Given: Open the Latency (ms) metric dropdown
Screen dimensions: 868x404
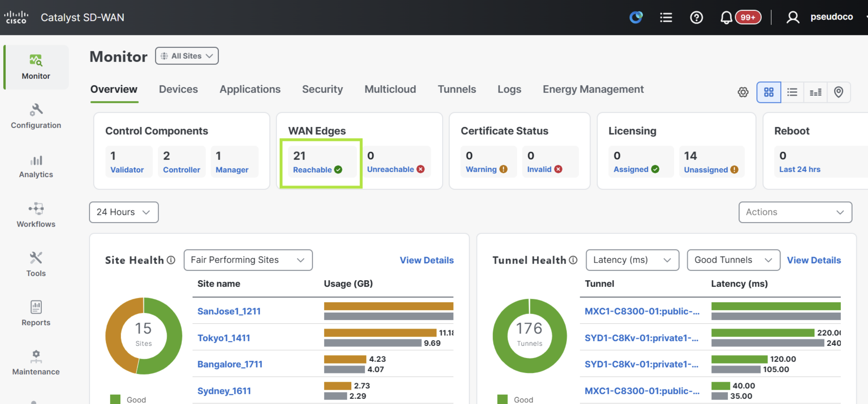Looking at the screenshot, I should tap(632, 260).
